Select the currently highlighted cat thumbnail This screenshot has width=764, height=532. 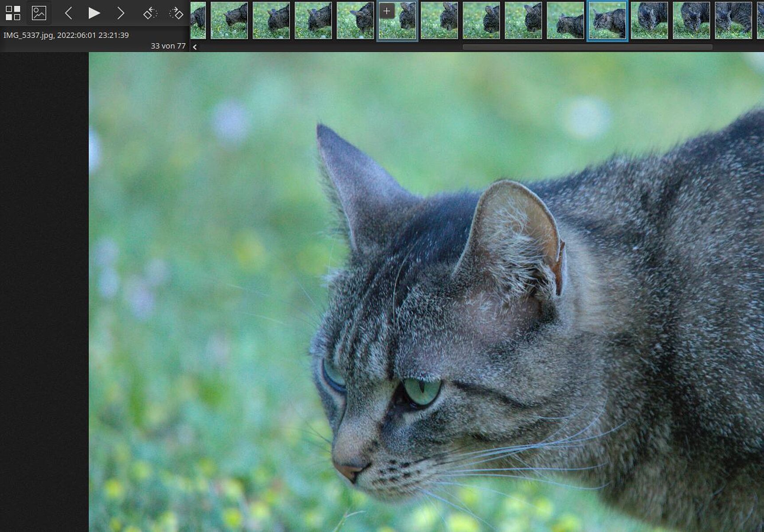[x=607, y=21]
